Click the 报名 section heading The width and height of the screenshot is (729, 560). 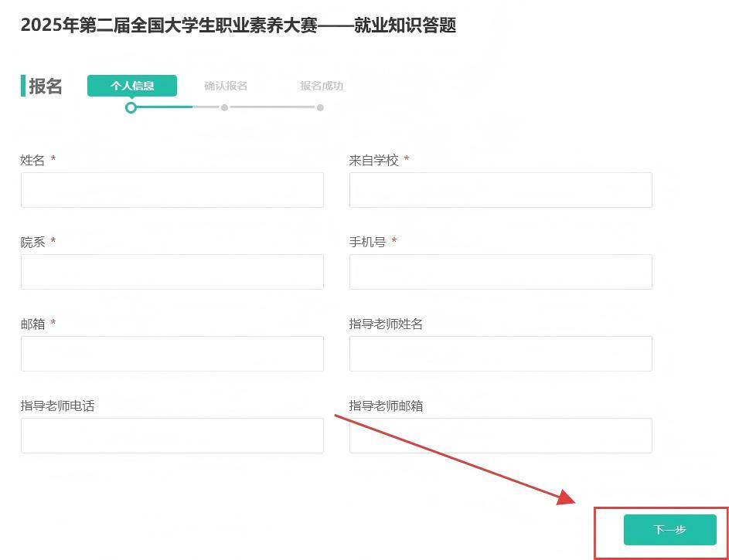tap(45, 87)
